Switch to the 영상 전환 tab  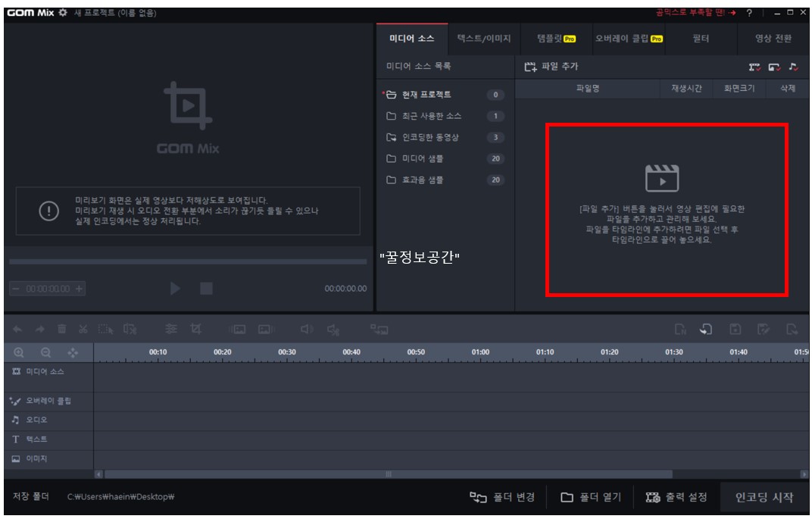pos(773,39)
